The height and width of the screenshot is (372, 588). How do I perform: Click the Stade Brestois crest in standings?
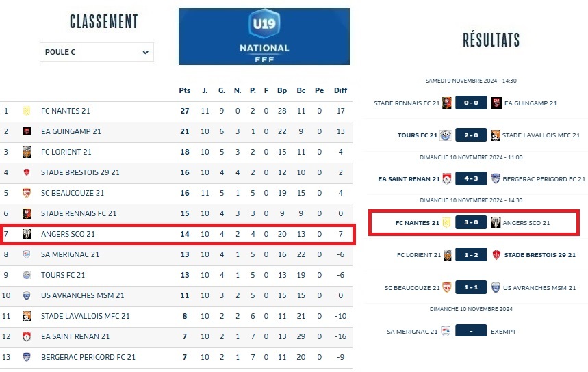coord(27,172)
